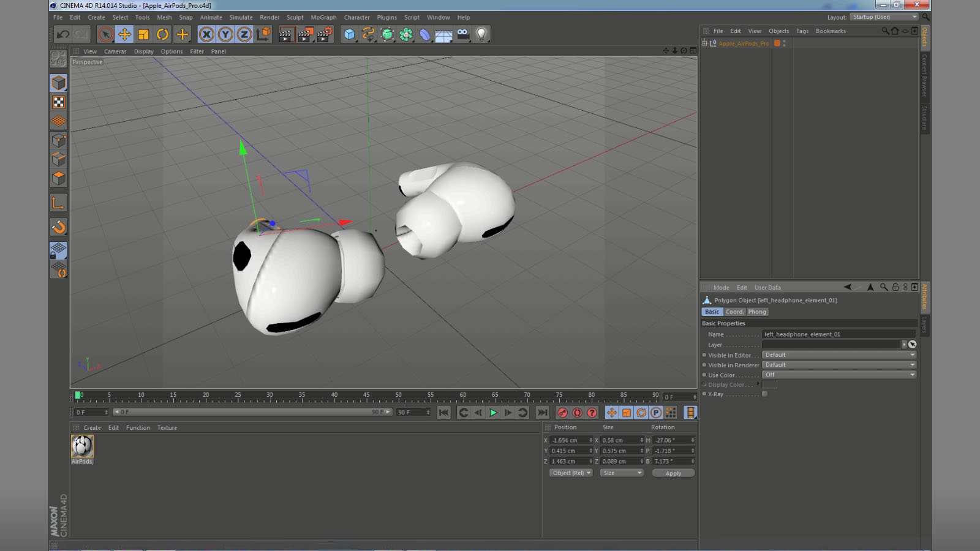
Task: Click the Display Color swatch
Action: point(769,384)
